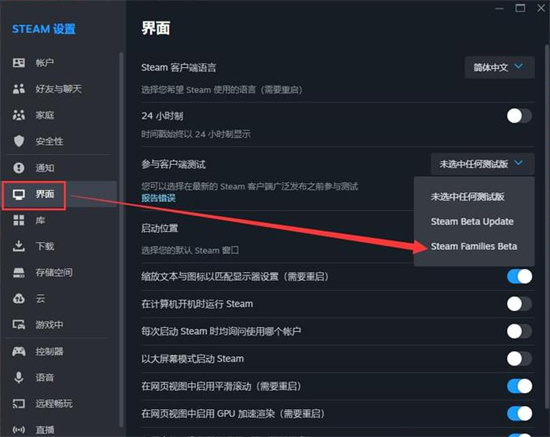The width and height of the screenshot is (550, 437).
Task: Click the sidebar vertical scrollbar
Action: tap(121, 239)
